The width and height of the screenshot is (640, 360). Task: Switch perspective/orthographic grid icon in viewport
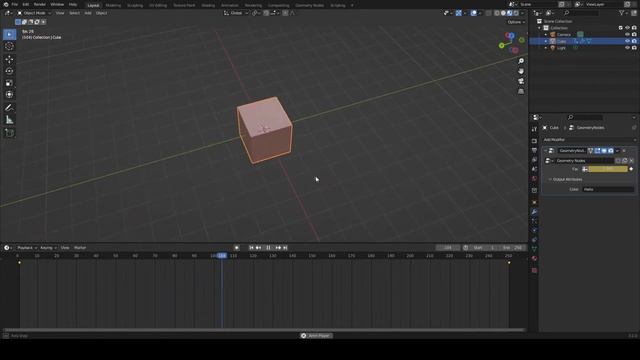521,91
